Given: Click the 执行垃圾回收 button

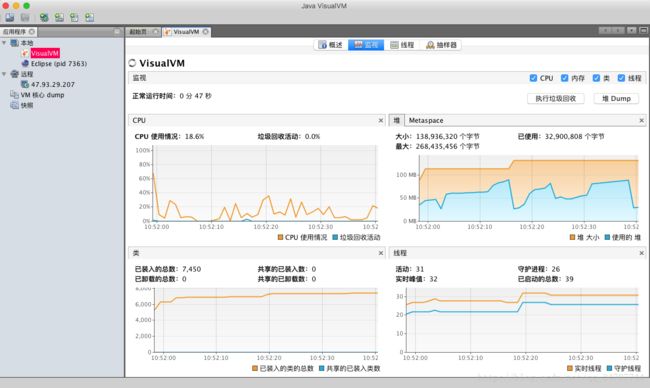Looking at the screenshot, I should [x=555, y=99].
